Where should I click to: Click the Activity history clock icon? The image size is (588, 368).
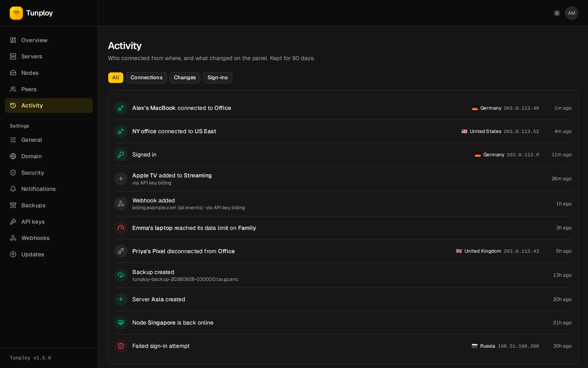click(x=13, y=105)
